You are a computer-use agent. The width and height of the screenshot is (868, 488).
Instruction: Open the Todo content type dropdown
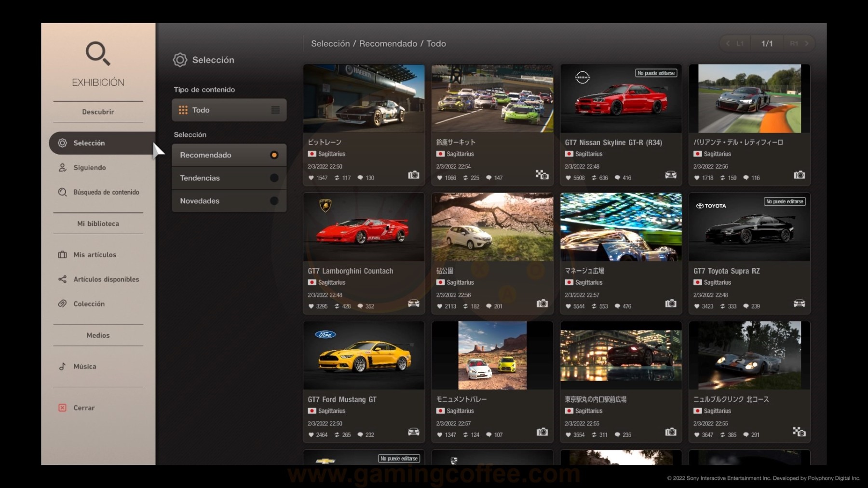[x=229, y=110]
